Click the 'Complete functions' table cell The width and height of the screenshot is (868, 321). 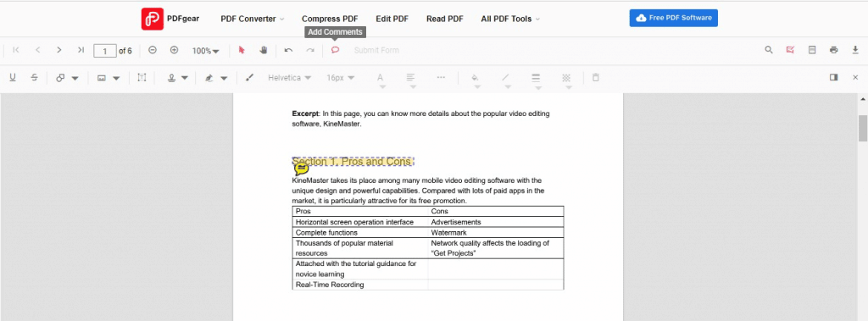[x=360, y=232]
